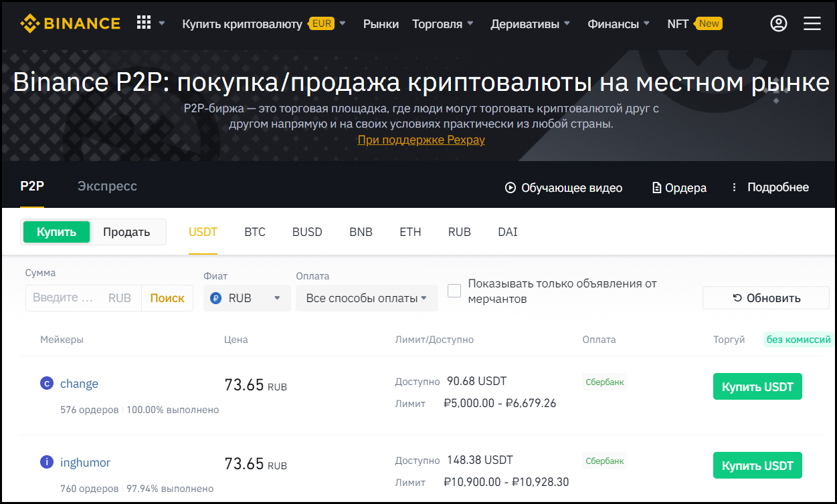Open inghumor maker profile link
837x504 pixels.
(85, 463)
